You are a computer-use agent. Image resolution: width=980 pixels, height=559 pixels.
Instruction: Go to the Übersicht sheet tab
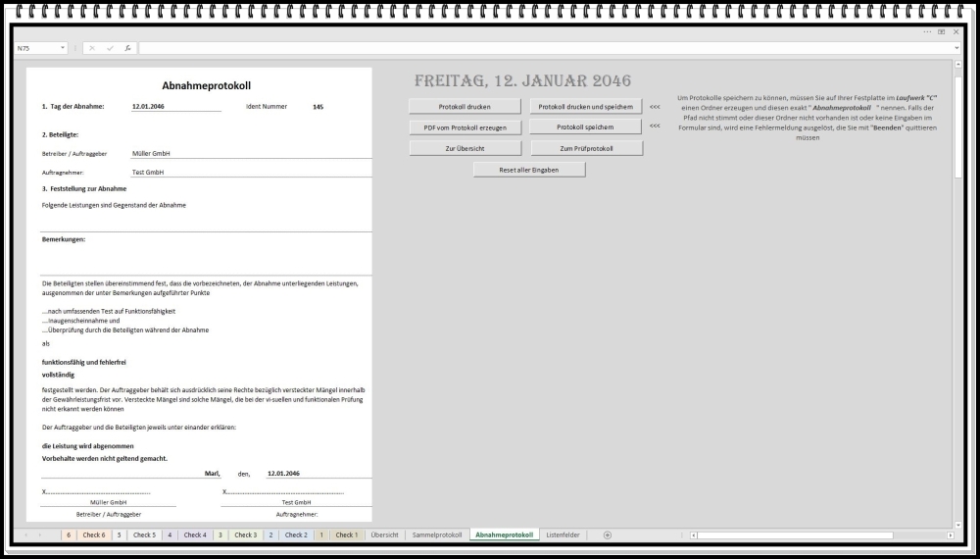coord(384,534)
